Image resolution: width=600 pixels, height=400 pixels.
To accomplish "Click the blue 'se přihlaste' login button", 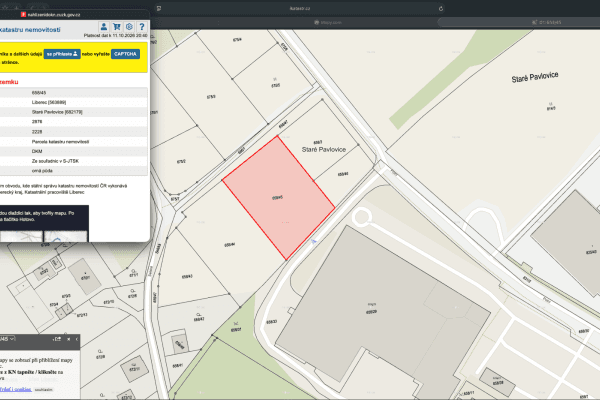I will 62,54.
